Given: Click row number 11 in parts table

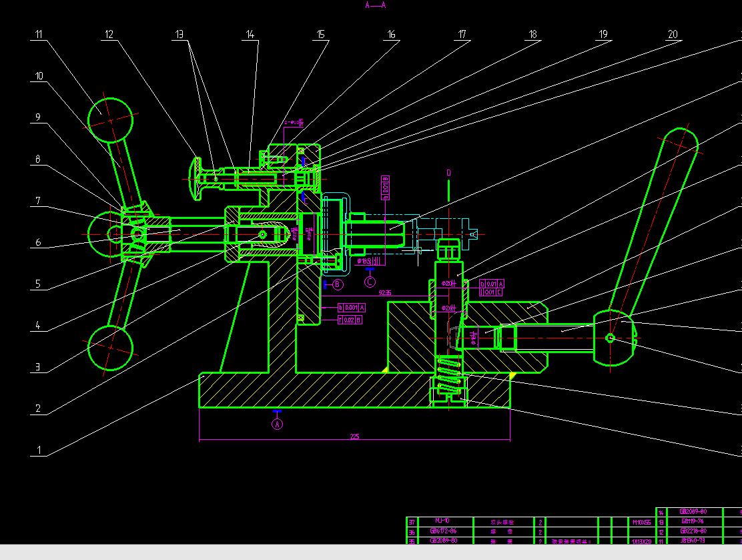Looking at the screenshot, I should click(661, 541).
